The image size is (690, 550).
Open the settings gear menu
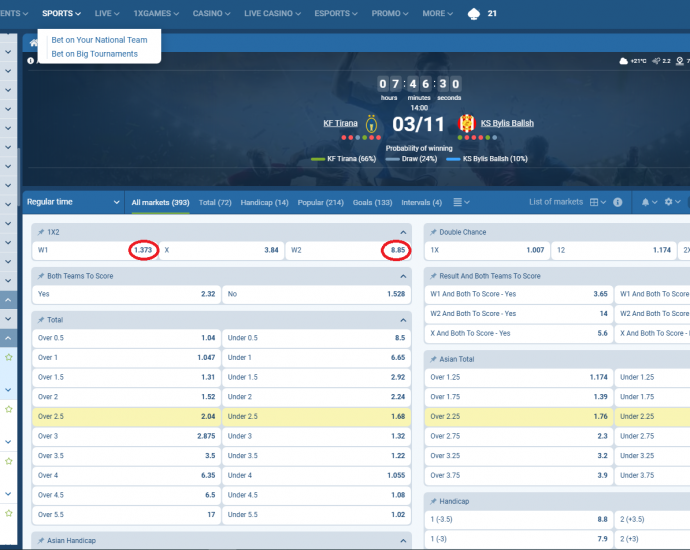click(x=670, y=202)
